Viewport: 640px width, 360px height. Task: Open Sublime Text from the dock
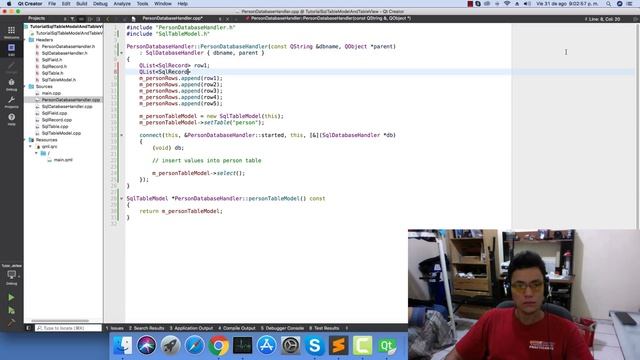click(339, 346)
